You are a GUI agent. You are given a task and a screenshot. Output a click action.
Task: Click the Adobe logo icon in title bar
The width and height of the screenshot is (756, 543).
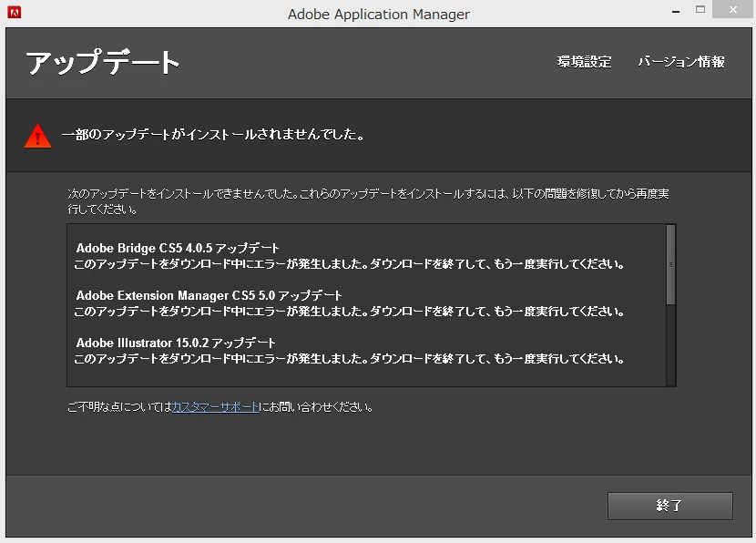pyautogui.click(x=15, y=13)
